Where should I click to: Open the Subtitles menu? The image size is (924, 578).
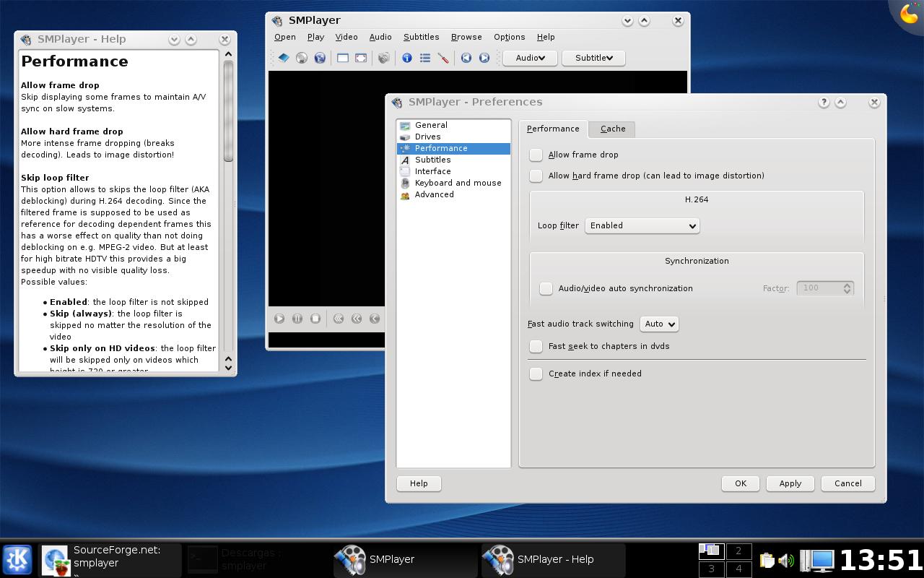coord(421,37)
